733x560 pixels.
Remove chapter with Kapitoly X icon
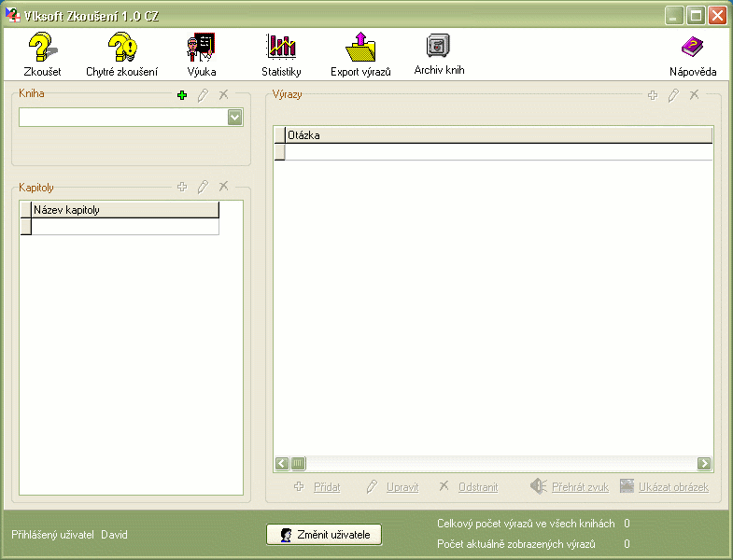pos(224,187)
